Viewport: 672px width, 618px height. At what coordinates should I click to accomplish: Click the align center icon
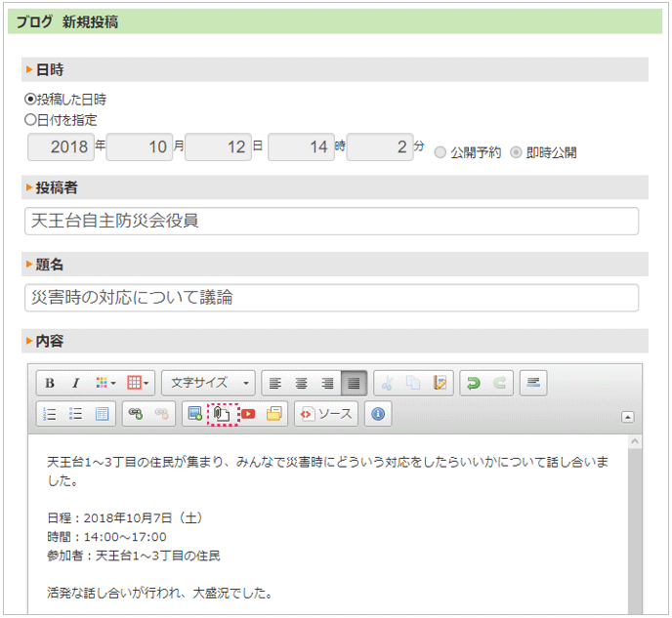(x=301, y=383)
